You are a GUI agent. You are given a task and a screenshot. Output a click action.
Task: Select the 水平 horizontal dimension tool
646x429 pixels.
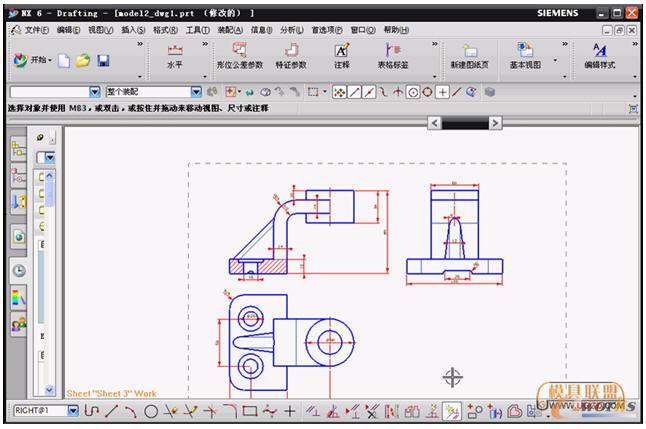pos(176,56)
